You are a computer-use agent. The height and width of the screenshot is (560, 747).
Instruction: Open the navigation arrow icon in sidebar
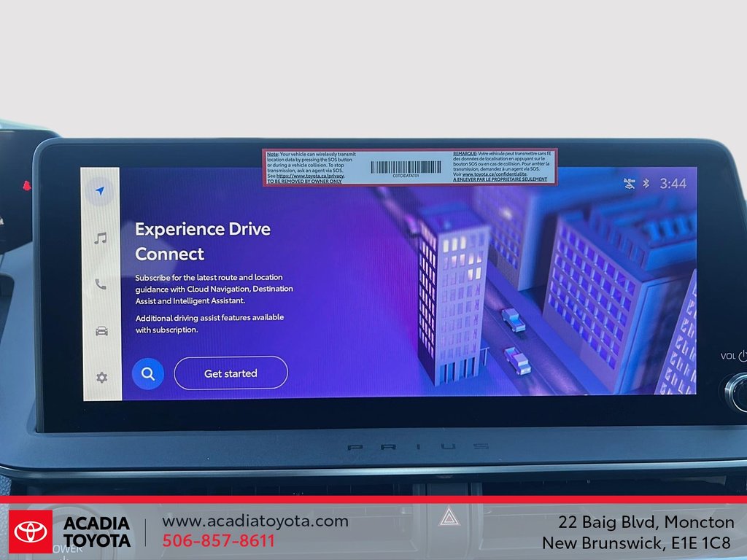click(x=101, y=191)
